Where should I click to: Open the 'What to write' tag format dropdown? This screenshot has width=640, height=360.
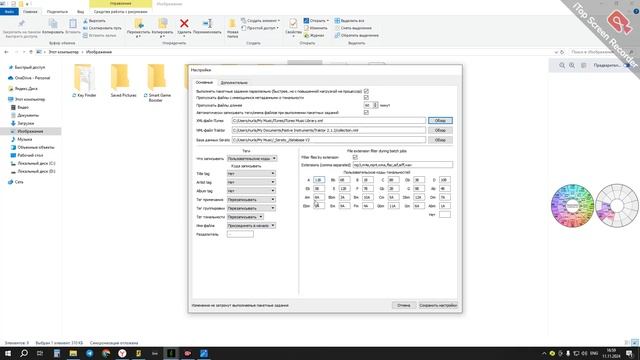tap(252, 158)
